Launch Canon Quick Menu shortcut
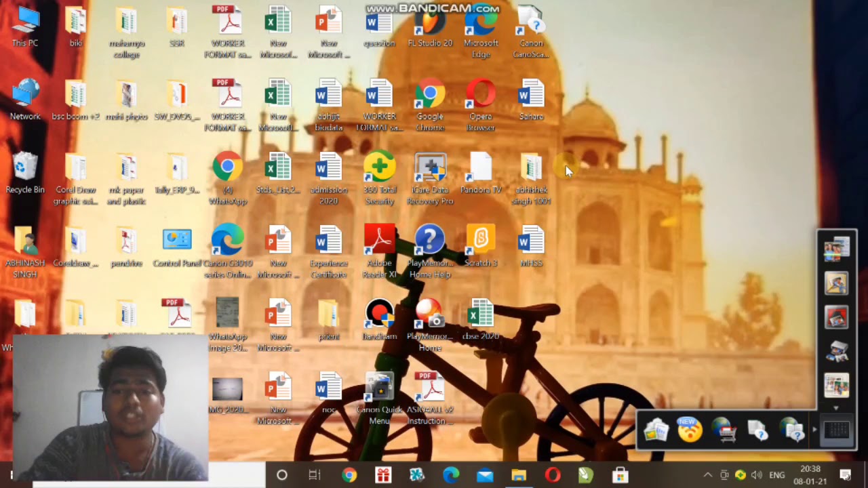The image size is (868, 488). point(379,399)
